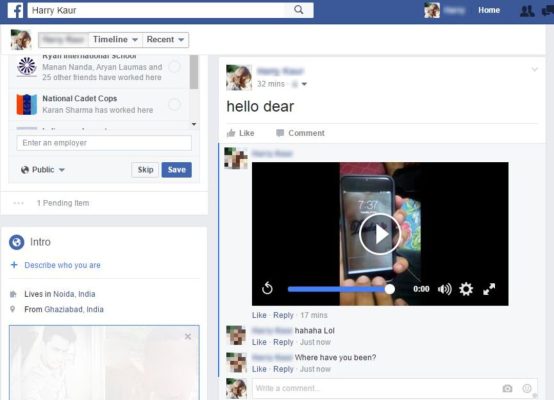
Task: Open the post options chevron at top right
Action: pos(535,70)
